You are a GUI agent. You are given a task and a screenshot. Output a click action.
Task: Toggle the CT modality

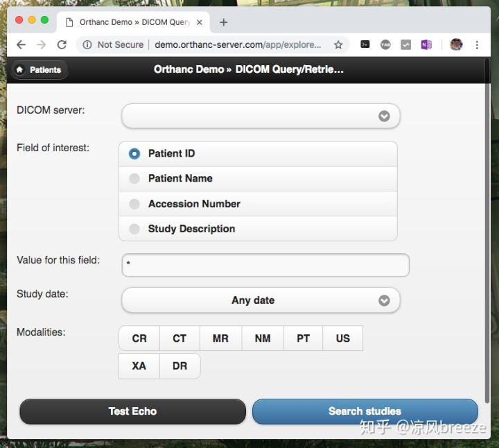coord(180,338)
